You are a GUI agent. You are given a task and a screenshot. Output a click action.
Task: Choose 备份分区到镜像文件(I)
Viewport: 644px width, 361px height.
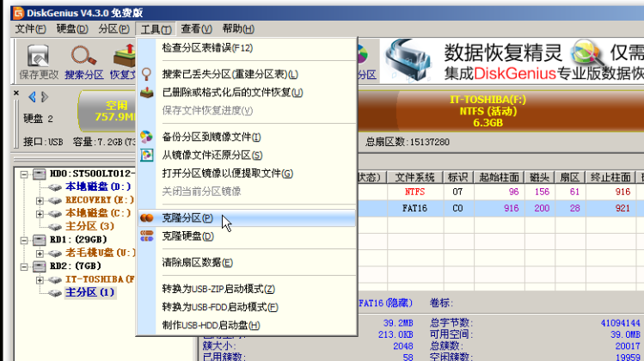click(247, 137)
